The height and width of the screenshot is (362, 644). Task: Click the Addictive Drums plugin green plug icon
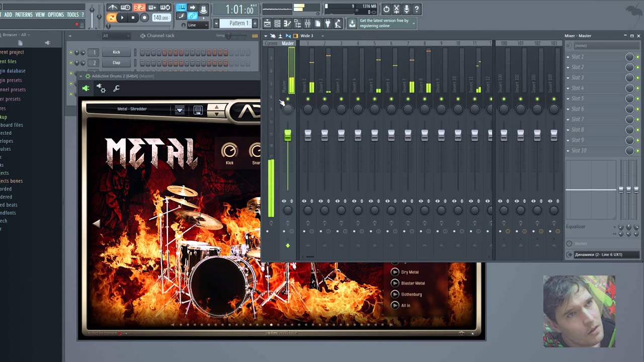pyautogui.click(x=86, y=88)
